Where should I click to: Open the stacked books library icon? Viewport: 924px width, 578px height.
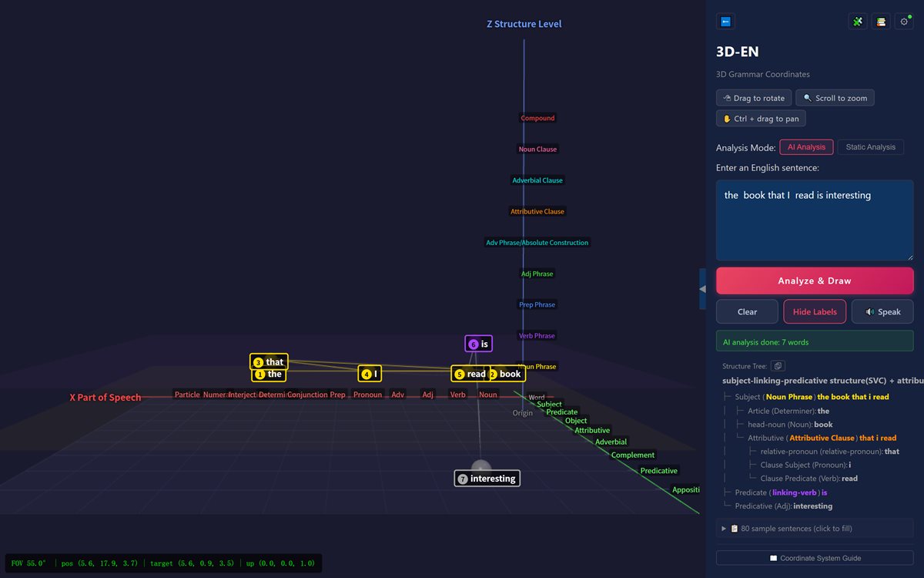pyautogui.click(x=881, y=22)
